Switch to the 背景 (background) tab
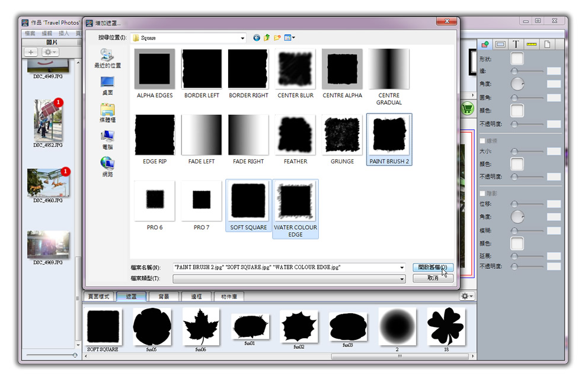The width and height of the screenshot is (588, 382). pos(163,297)
